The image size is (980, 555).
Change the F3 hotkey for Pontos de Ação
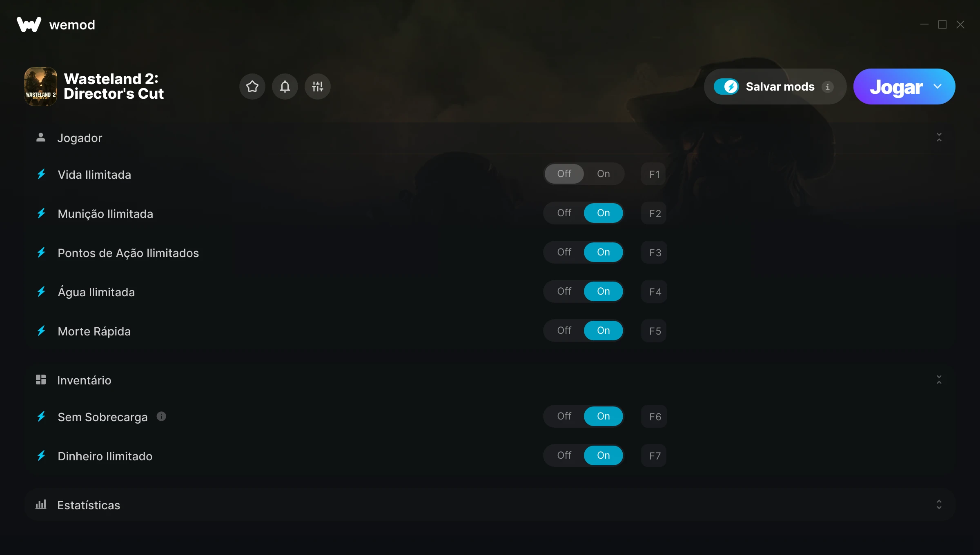[x=654, y=253]
